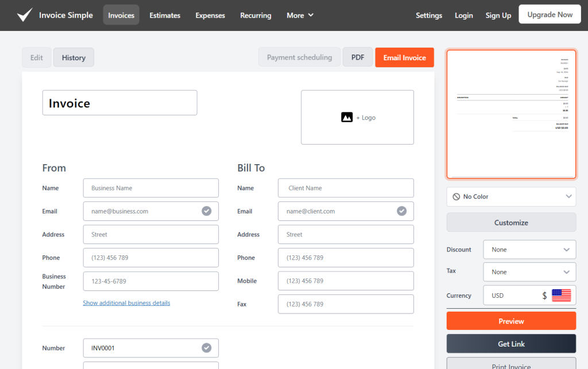
Task: Click the From Address Street field
Action: tap(151, 235)
